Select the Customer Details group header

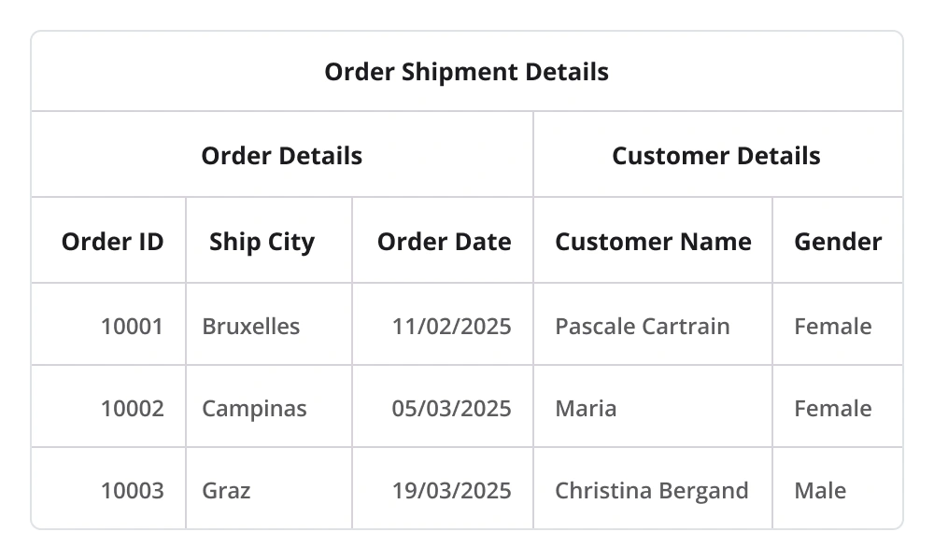716,155
